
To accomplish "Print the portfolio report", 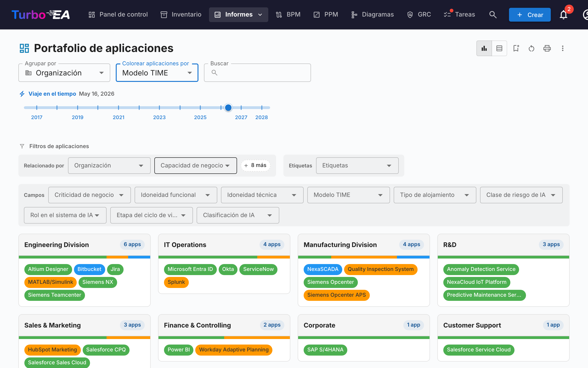I will (x=547, y=48).
